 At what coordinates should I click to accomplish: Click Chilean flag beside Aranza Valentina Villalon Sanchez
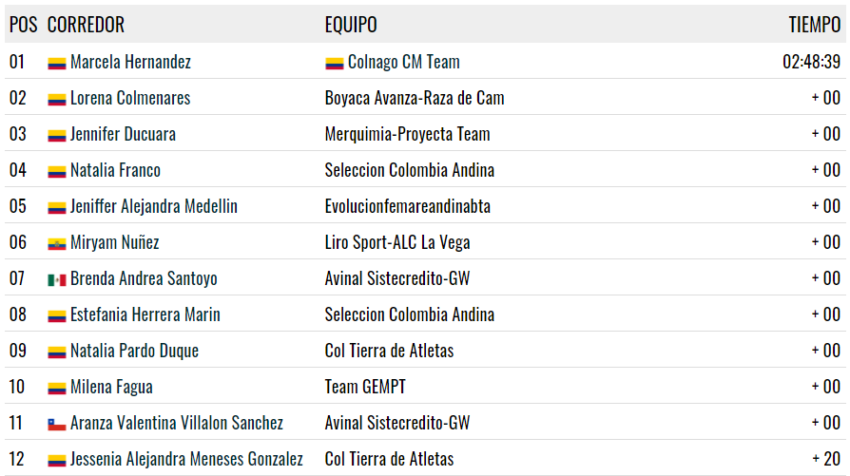(57, 424)
